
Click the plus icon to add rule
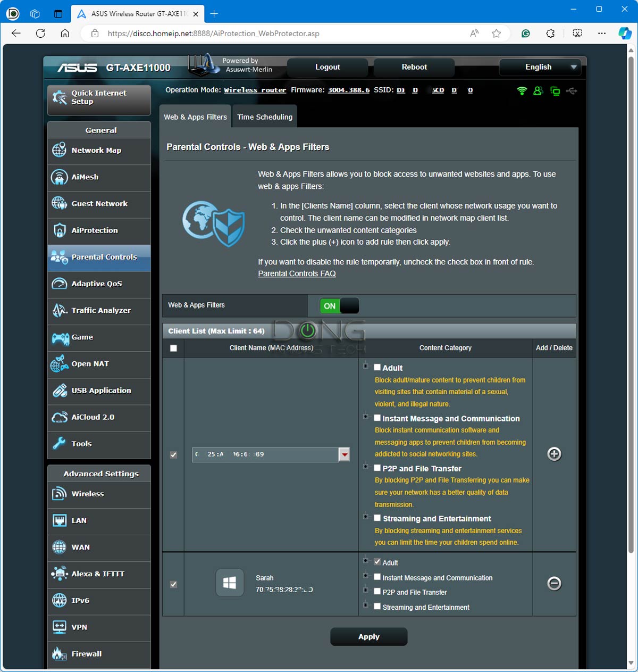554,454
